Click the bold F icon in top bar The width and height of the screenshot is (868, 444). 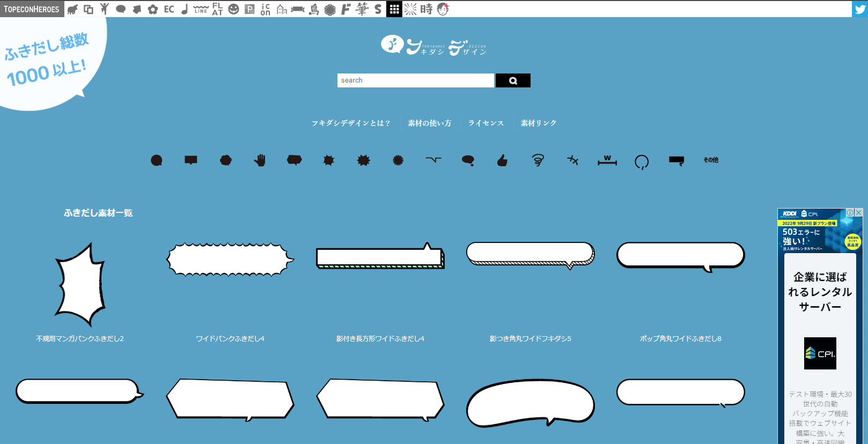(346, 9)
